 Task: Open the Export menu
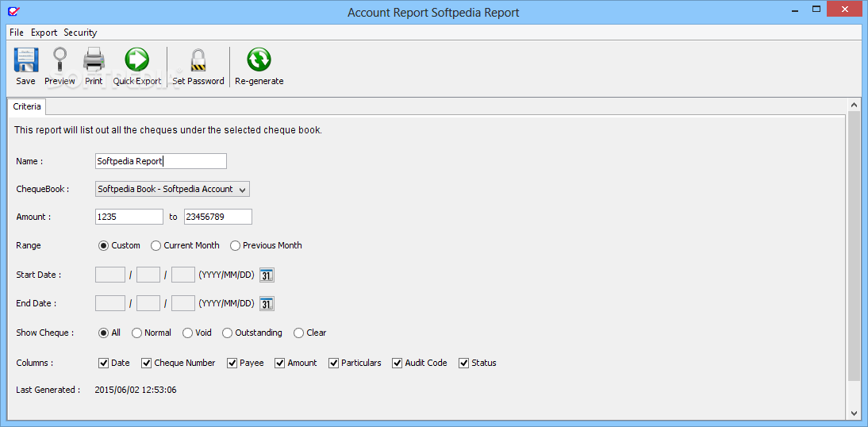click(x=44, y=33)
